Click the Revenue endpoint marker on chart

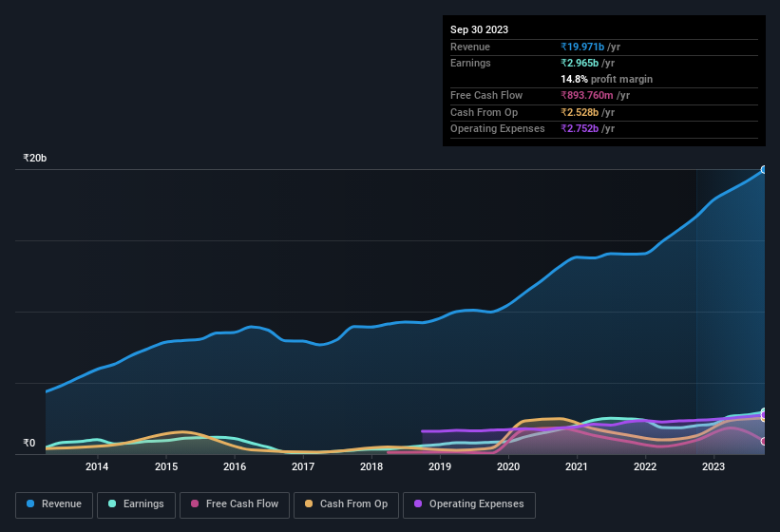[x=764, y=169]
